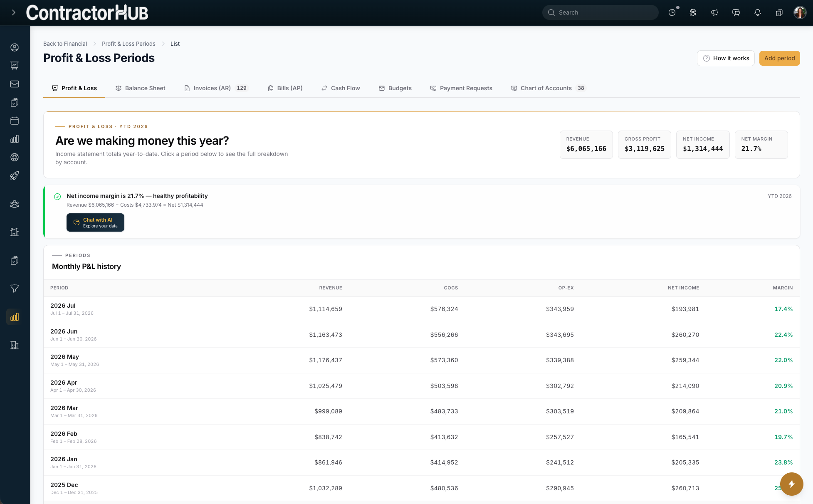The image size is (813, 504).
Task: Expand the sidebar with the top-left chevron
Action: click(x=14, y=12)
